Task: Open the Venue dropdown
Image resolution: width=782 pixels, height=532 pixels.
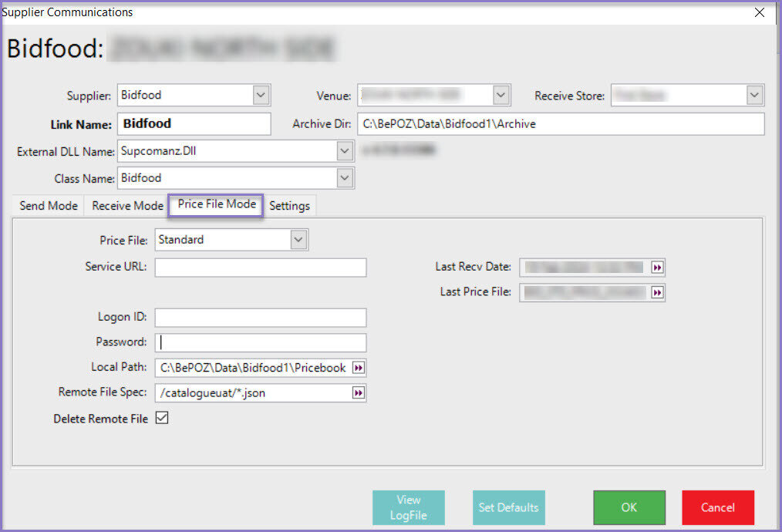Action: coord(501,95)
